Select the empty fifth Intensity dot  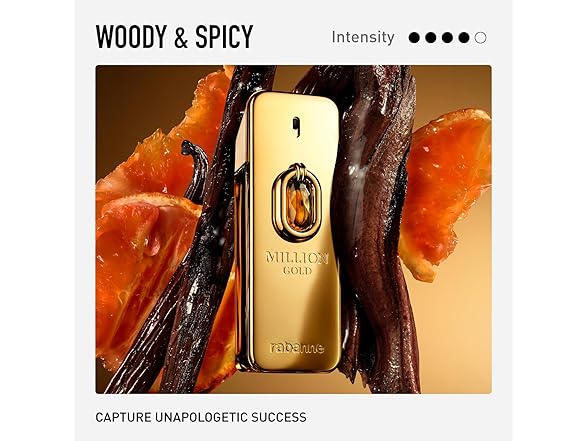tap(480, 38)
